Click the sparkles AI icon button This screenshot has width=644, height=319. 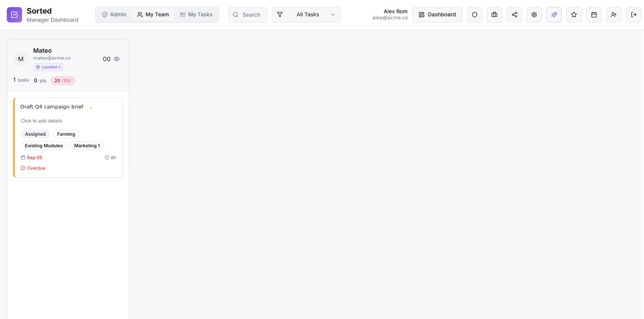pyautogui.click(x=554, y=15)
